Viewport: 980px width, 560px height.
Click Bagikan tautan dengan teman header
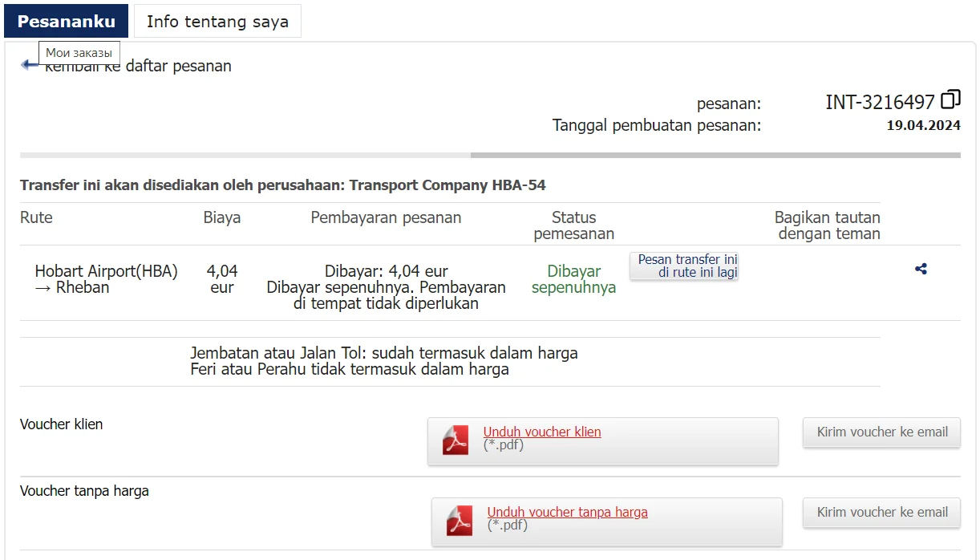click(828, 225)
